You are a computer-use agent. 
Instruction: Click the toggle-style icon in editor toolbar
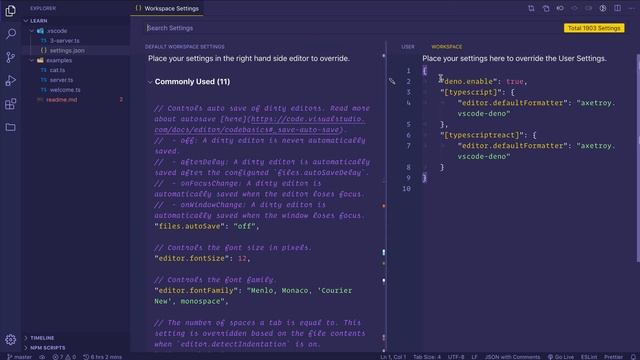(x=560, y=8)
